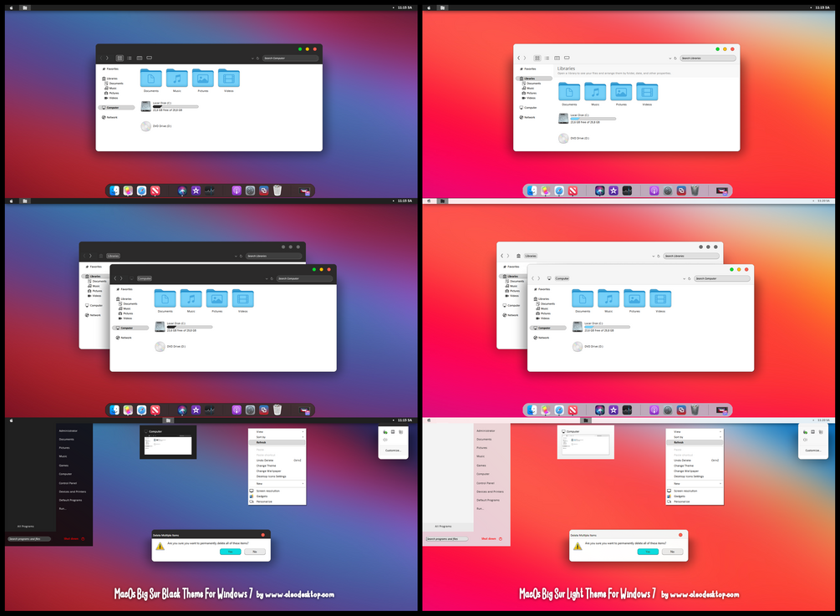
Task: Open Pictures folder in light Computer window
Action: (634, 299)
